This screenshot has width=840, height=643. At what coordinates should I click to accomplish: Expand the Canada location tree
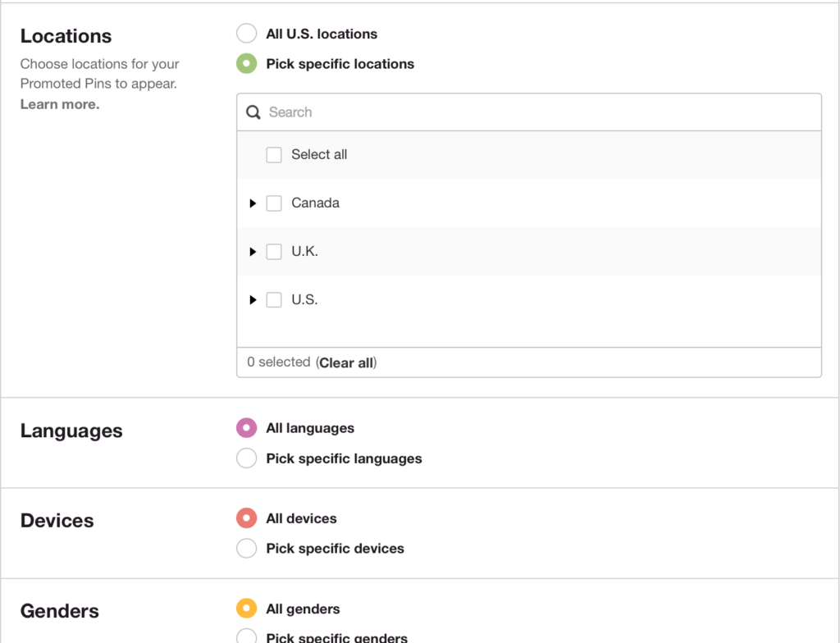click(253, 203)
